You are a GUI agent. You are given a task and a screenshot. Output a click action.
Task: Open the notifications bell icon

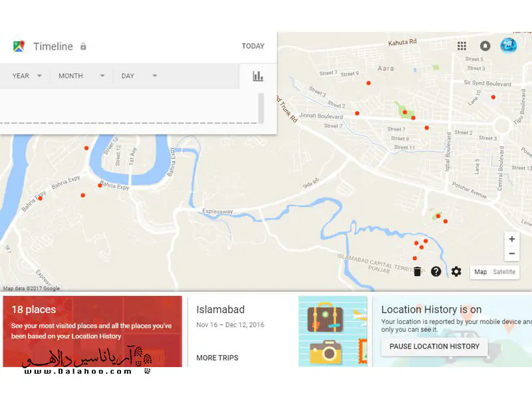[485, 46]
